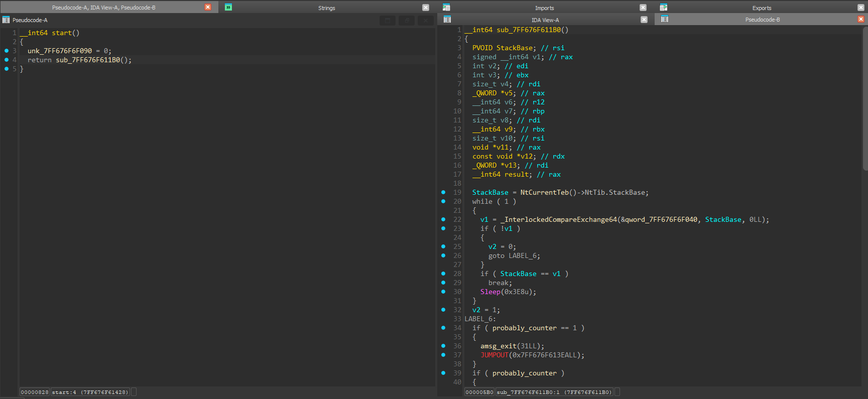Click the JUMPOUT keyword in red
This screenshot has height=399, width=868.
tap(494, 355)
